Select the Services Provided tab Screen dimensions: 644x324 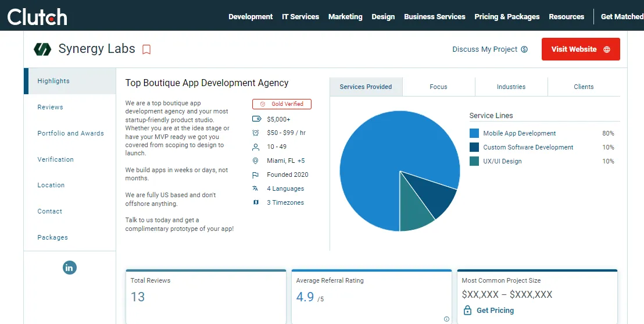point(366,87)
